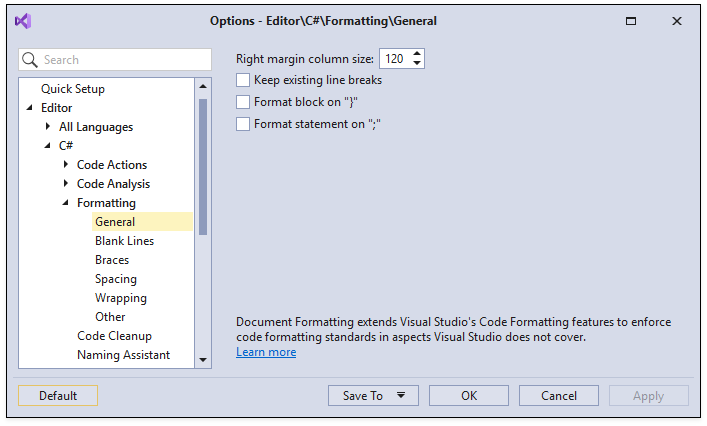Maximize the Options dialog window
Screen dimensions: 707x426
click(x=631, y=21)
